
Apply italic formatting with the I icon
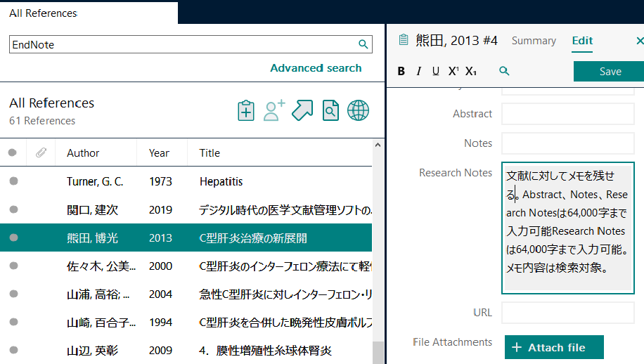(418, 72)
